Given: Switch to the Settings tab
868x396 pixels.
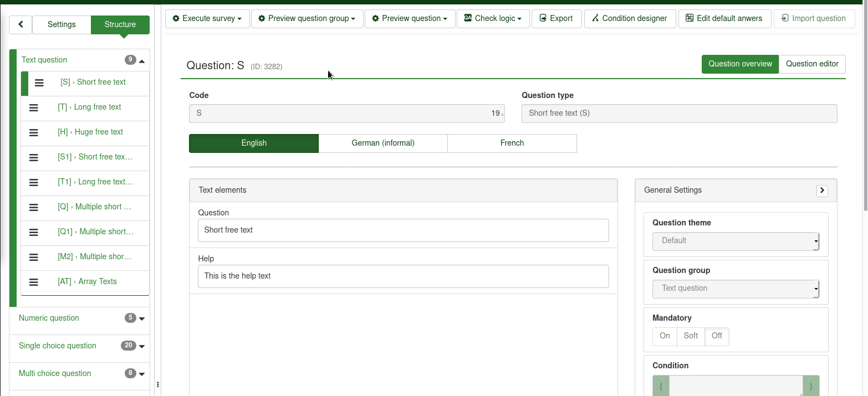Looking at the screenshot, I should (62, 24).
